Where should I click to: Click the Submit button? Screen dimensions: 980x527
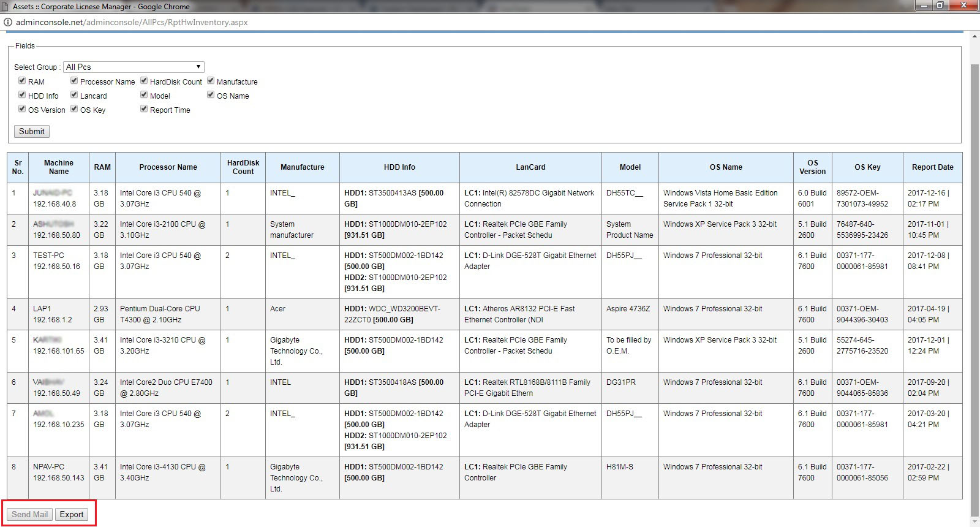click(32, 131)
